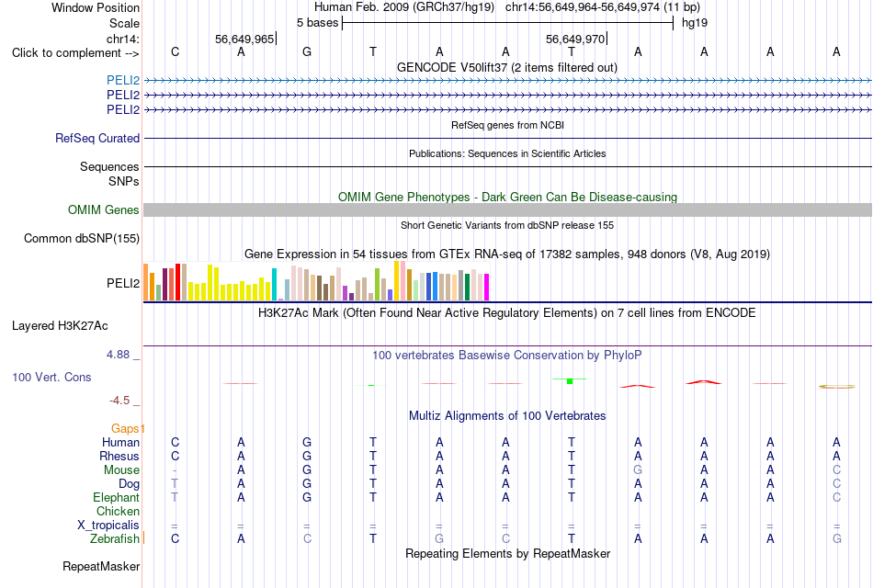Viewport: 873px width, 588px height.
Task: Open '100 vertebrates Basewise Conservation by PhyloP' title
Action: pyautogui.click(x=507, y=356)
